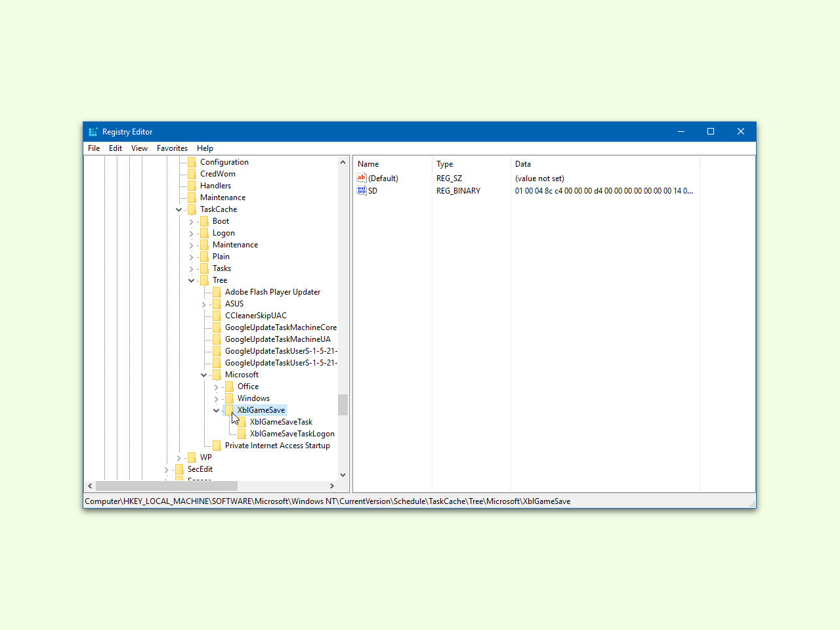This screenshot has height=630, width=840.
Task: Click the Plain folder icon
Action: click(x=204, y=257)
